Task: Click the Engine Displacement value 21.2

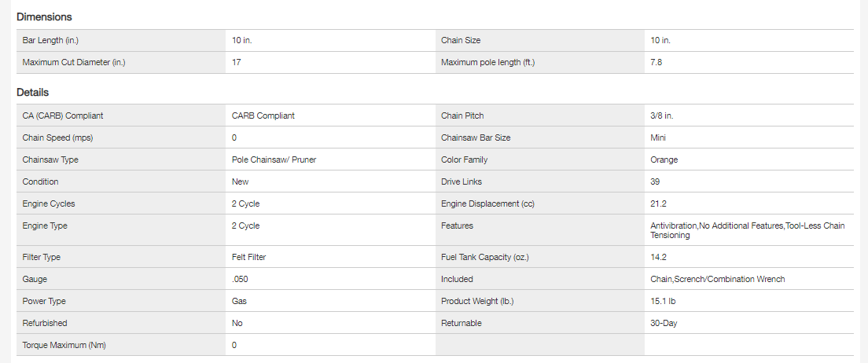Action: (x=658, y=203)
